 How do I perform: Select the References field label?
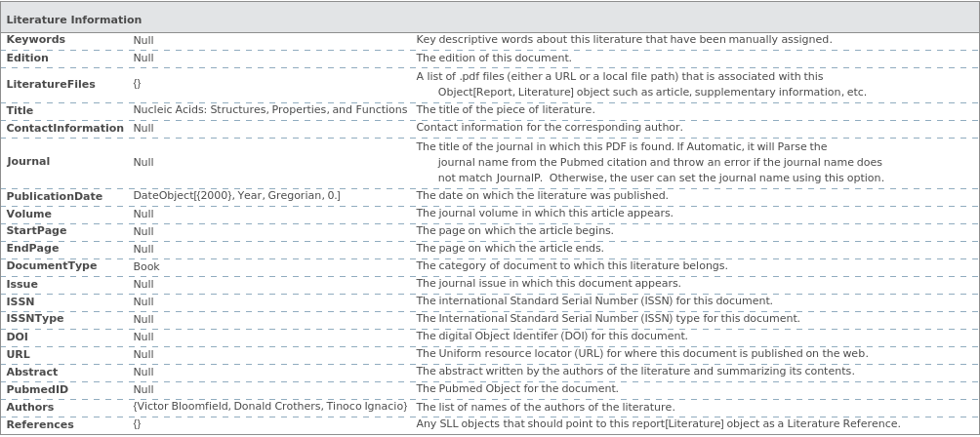pos(40,424)
